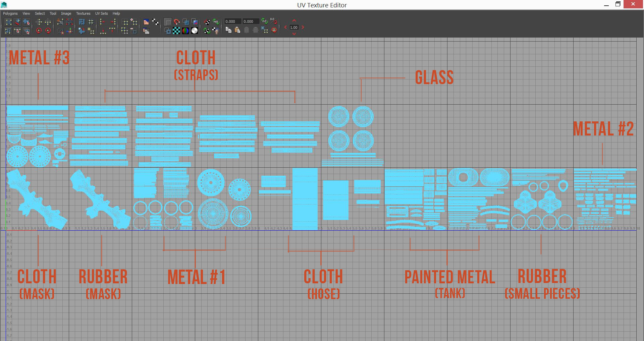Open the Textures menu
The height and width of the screenshot is (341, 644).
click(83, 13)
